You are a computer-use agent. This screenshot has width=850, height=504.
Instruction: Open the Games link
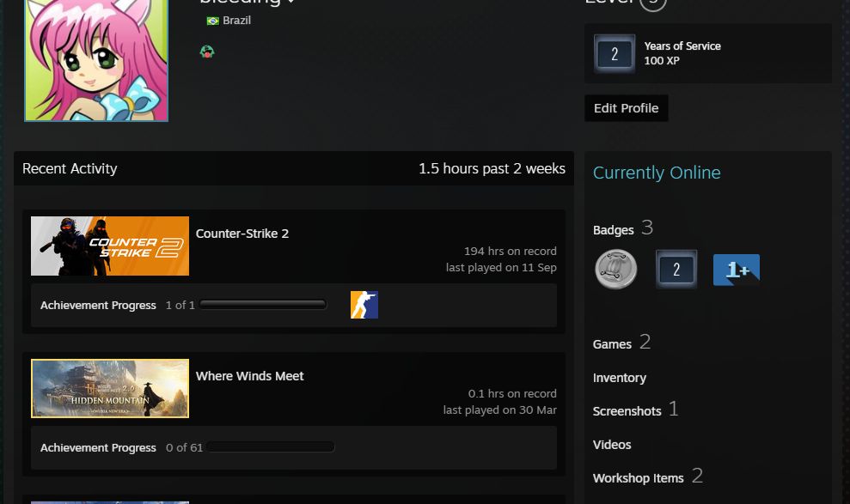click(x=612, y=344)
